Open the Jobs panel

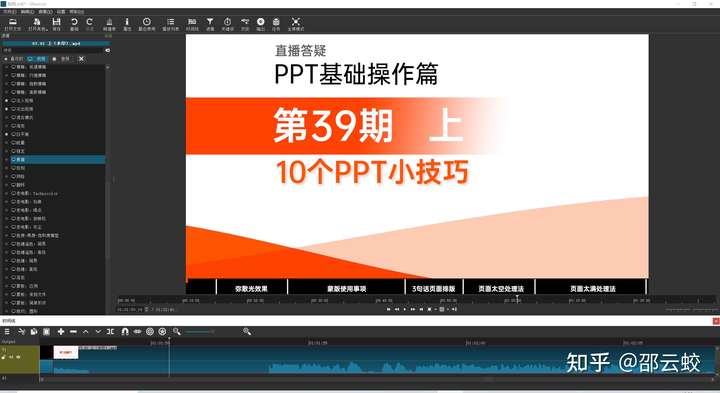(276, 24)
